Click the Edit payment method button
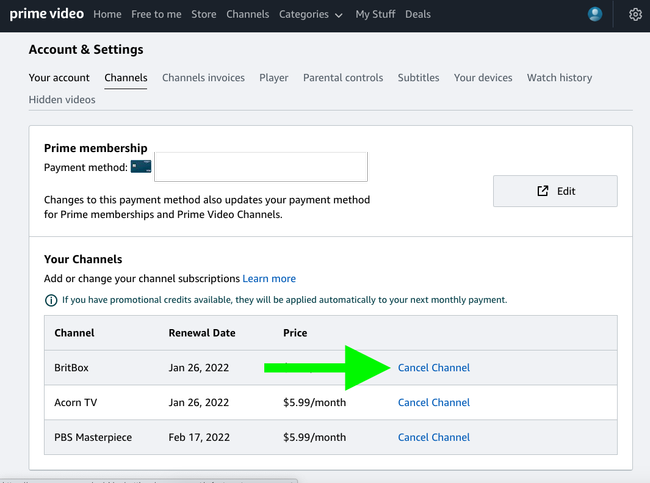 555,191
